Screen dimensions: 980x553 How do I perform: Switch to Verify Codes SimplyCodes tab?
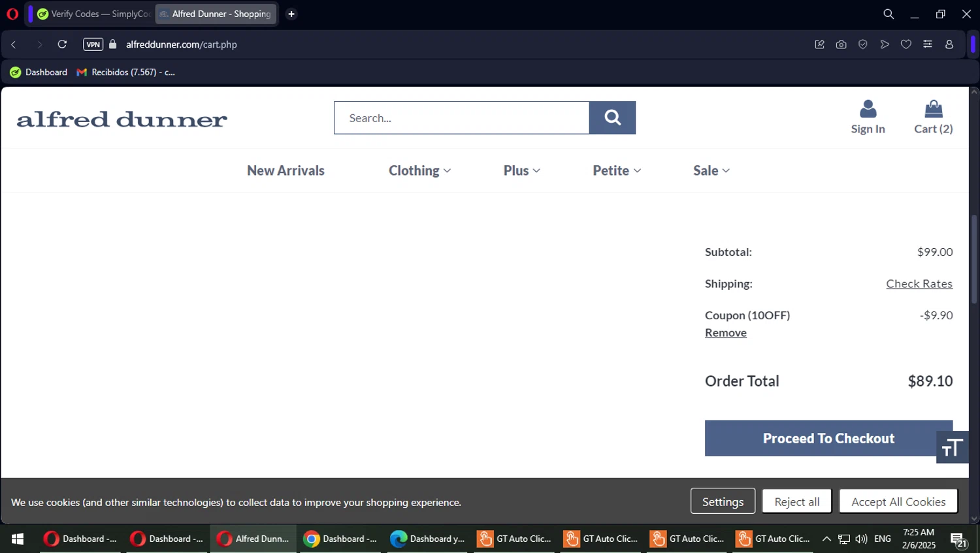click(x=93, y=14)
